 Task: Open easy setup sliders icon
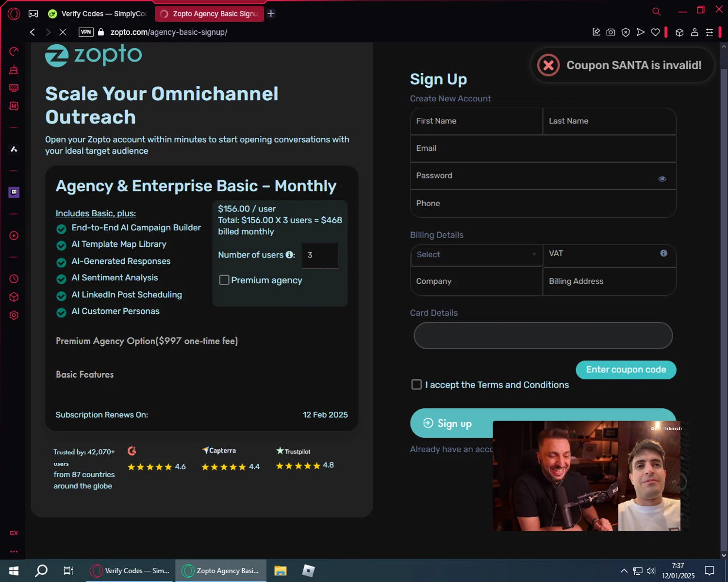[709, 32]
